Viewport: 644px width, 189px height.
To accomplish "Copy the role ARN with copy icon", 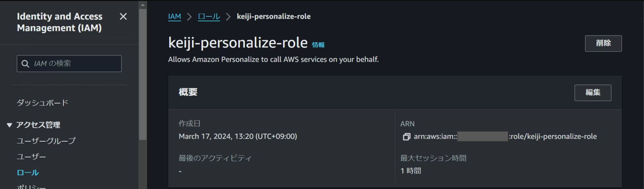I will coord(406,137).
